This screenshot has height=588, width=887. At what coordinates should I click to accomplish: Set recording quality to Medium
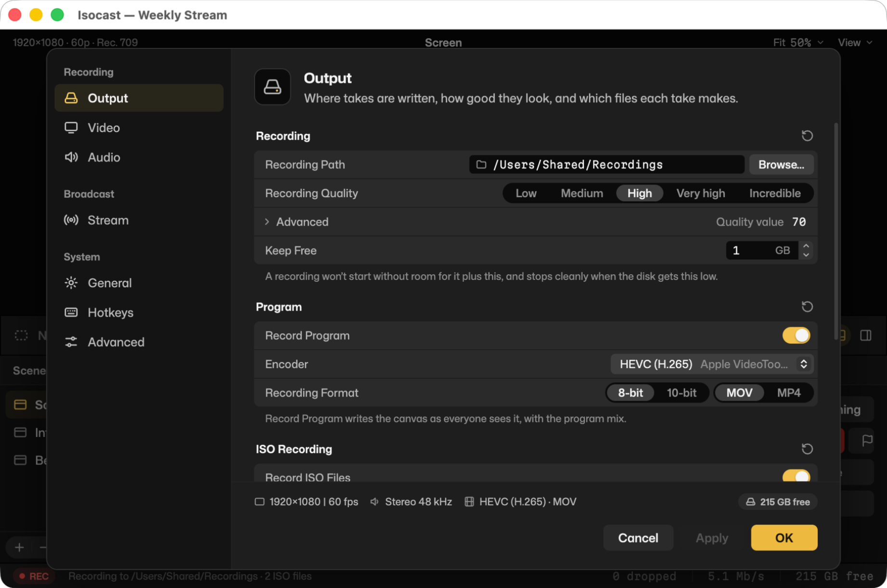[582, 193]
